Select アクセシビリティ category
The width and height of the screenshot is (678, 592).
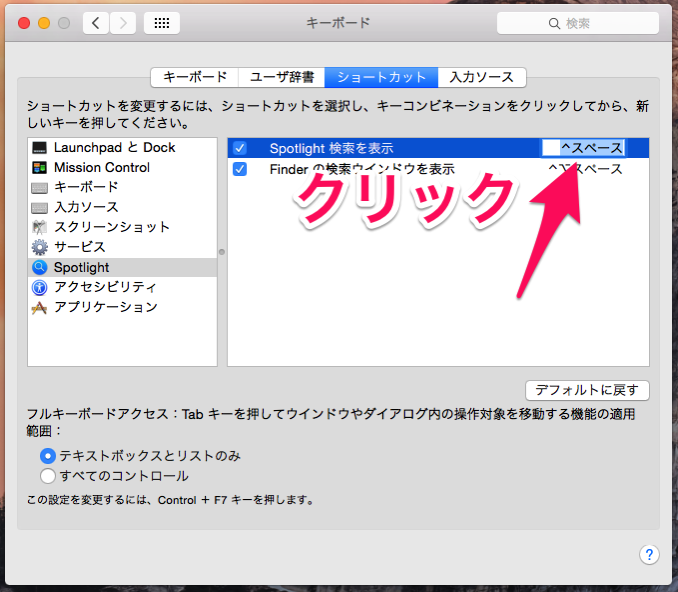click(x=122, y=288)
